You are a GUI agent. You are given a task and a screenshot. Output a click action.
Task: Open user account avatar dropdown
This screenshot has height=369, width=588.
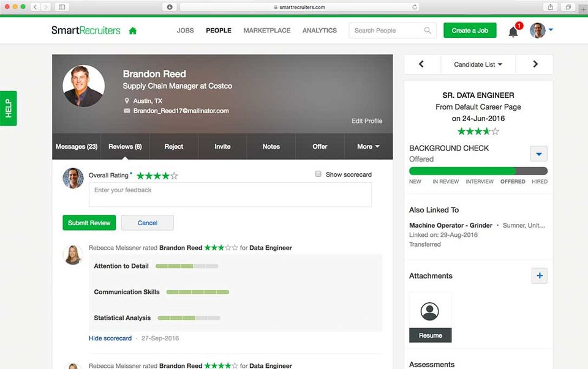[x=541, y=31]
